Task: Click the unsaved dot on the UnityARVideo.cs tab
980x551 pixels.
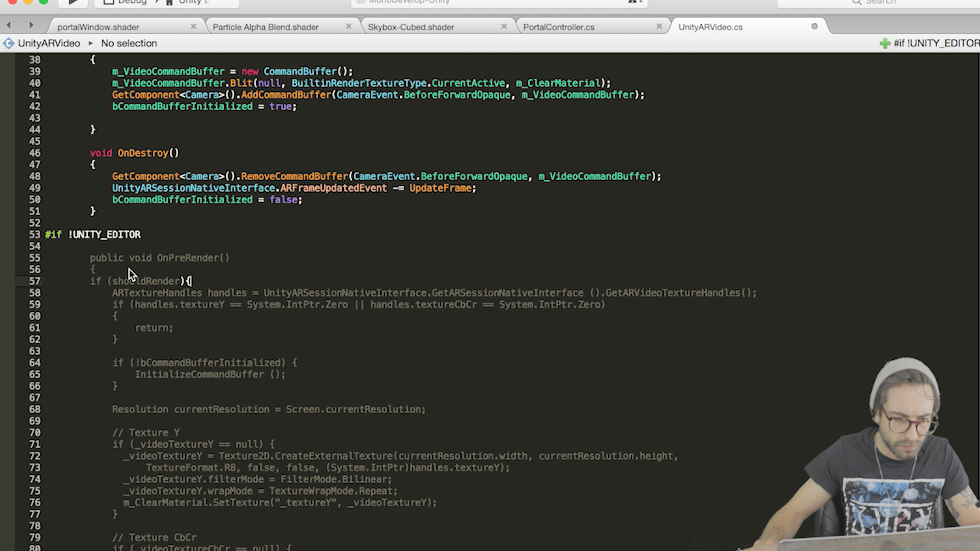Action: [814, 26]
